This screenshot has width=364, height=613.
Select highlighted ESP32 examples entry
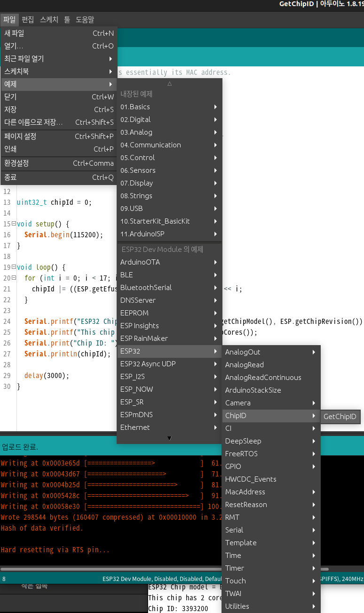(x=169, y=351)
